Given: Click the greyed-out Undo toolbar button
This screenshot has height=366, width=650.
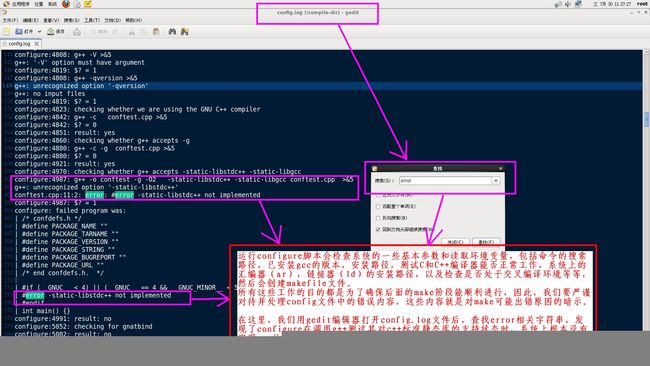Looking at the screenshot, I should point(99,32).
